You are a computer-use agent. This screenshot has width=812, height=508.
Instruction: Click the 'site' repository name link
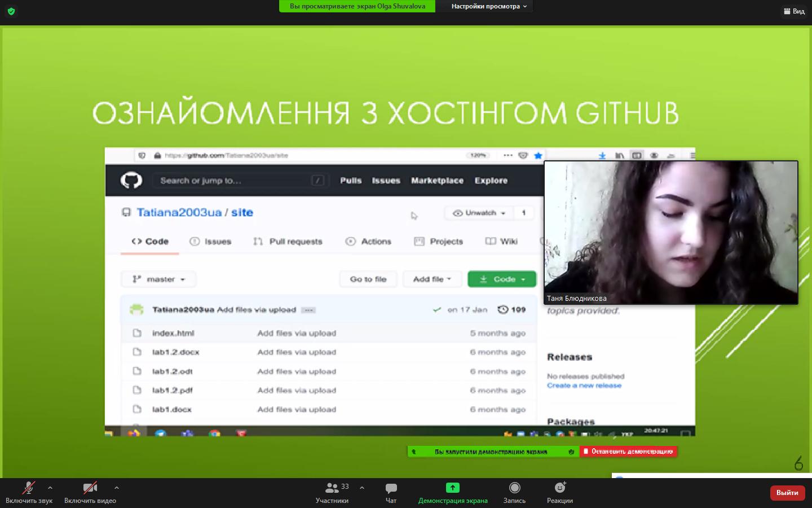click(242, 213)
